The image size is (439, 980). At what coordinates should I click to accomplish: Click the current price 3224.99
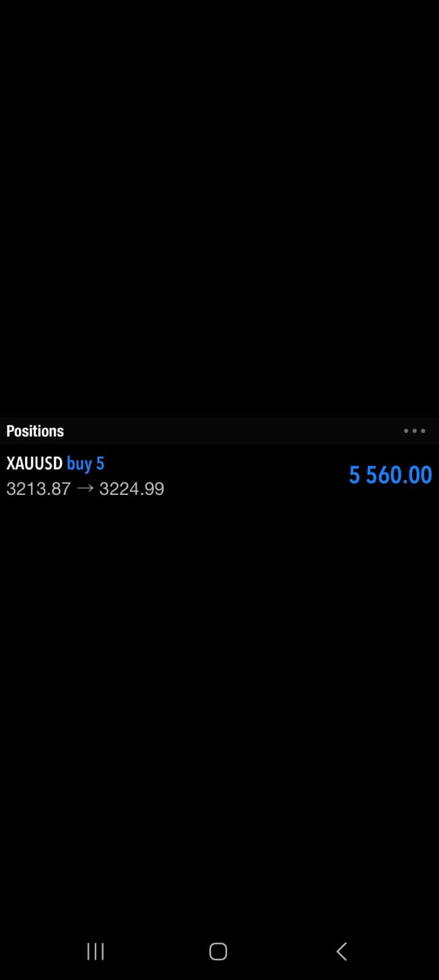point(132,489)
